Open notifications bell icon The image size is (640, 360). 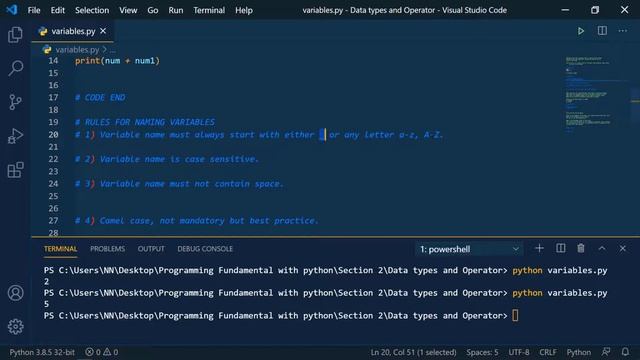625,351
